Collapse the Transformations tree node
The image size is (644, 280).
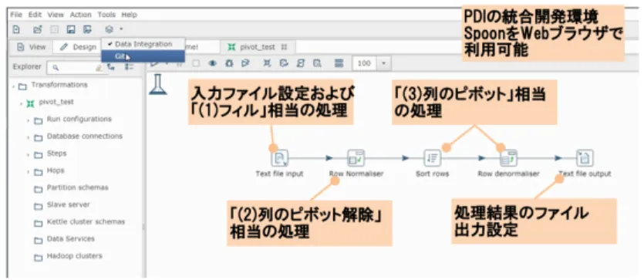click(14, 86)
